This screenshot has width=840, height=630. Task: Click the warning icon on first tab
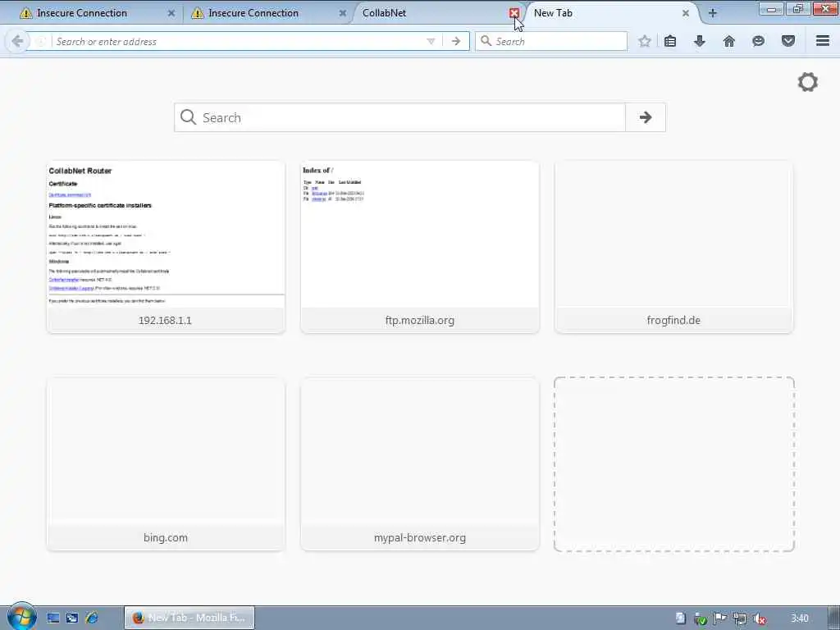25,13
